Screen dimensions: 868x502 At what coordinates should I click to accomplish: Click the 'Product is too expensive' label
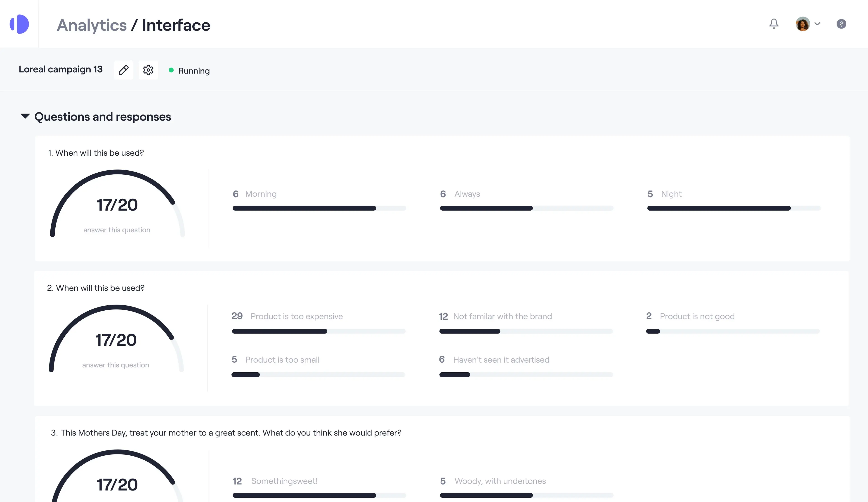click(297, 316)
